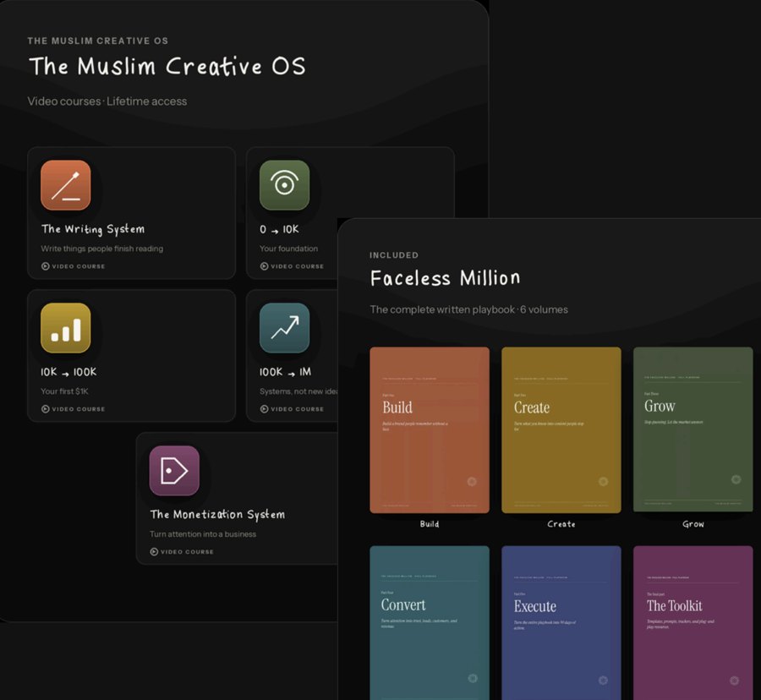Click play icon under The Writing System
Viewport: 761px width, 700px height.
point(45,266)
